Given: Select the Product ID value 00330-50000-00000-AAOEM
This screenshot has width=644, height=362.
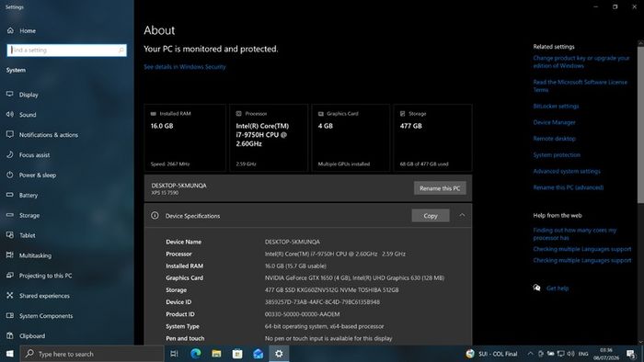Looking at the screenshot, I should (x=302, y=314).
